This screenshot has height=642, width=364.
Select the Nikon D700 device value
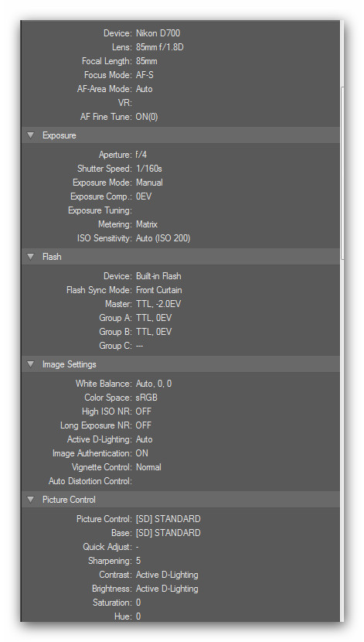[158, 33]
